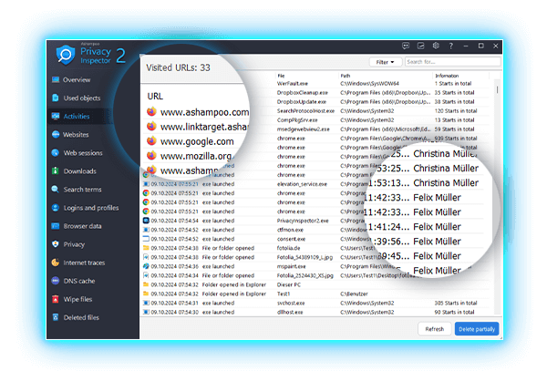Screen dimensions: 547x392
Task: Click the Activities monitor icon
Action: pos(56,116)
